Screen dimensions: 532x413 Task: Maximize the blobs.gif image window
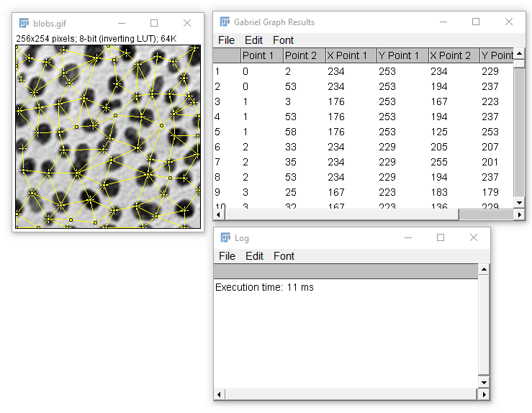pos(154,23)
